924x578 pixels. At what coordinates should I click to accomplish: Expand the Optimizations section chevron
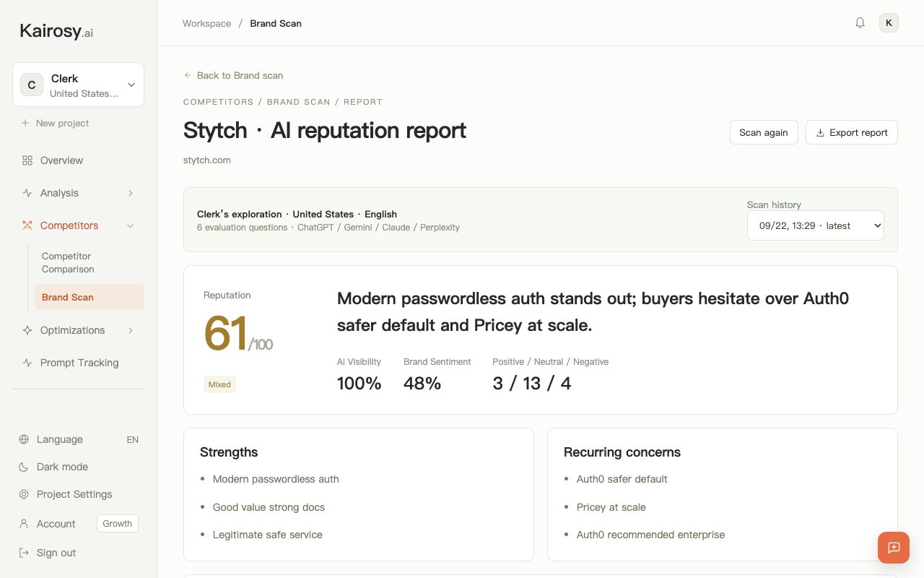click(131, 330)
